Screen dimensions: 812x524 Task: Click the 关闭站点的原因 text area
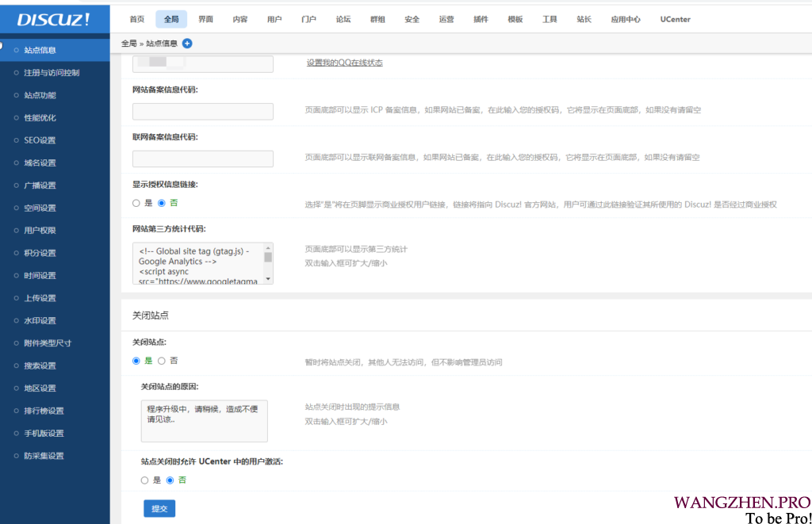click(x=204, y=420)
